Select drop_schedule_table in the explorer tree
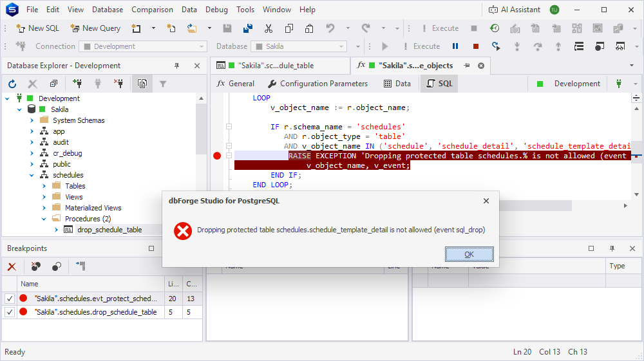 pos(109,230)
